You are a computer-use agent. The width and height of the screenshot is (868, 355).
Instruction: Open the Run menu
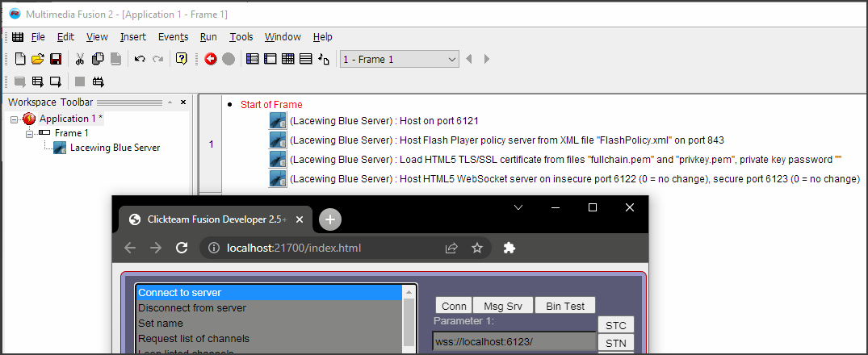click(208, 37)
